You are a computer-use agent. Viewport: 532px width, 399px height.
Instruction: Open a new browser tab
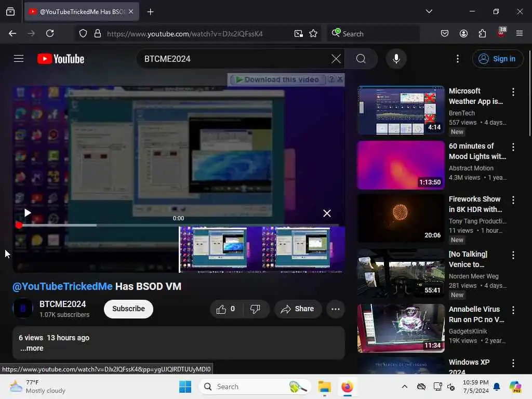(x=150, y=12)
